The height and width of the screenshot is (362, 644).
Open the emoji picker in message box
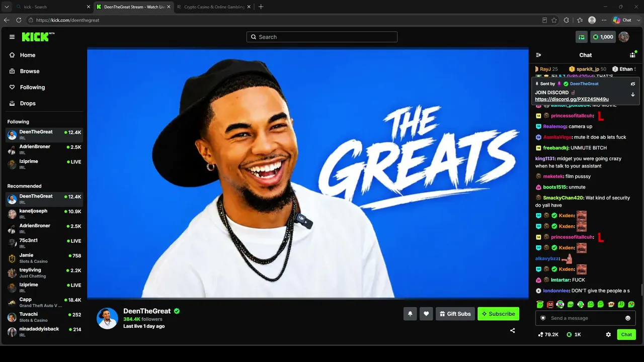click(x=627, y=318)
